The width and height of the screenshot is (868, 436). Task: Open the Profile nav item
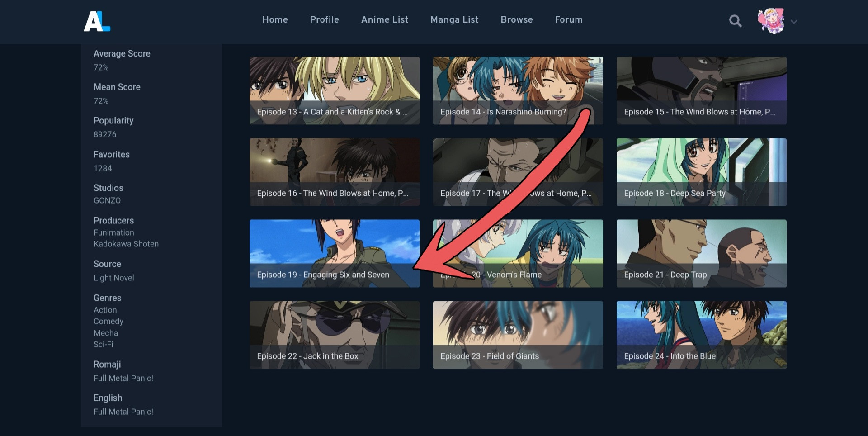pos(324,19)
